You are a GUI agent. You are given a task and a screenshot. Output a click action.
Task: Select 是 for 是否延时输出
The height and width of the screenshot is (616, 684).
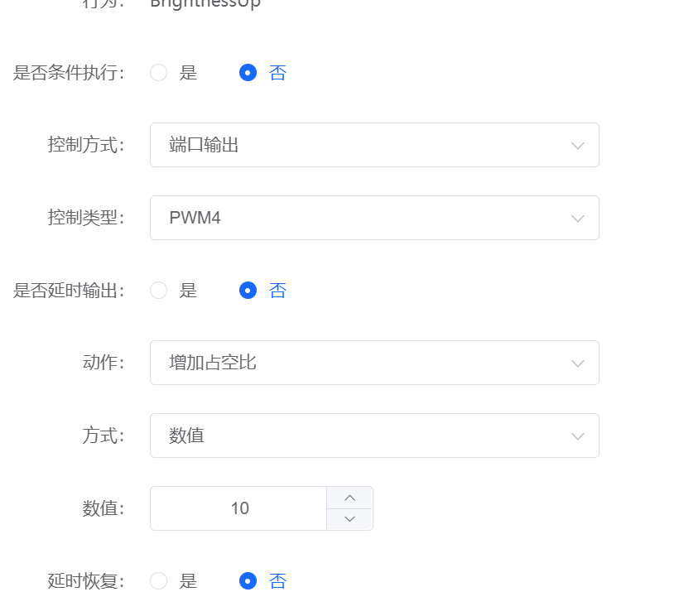click(x=158, y=291)
